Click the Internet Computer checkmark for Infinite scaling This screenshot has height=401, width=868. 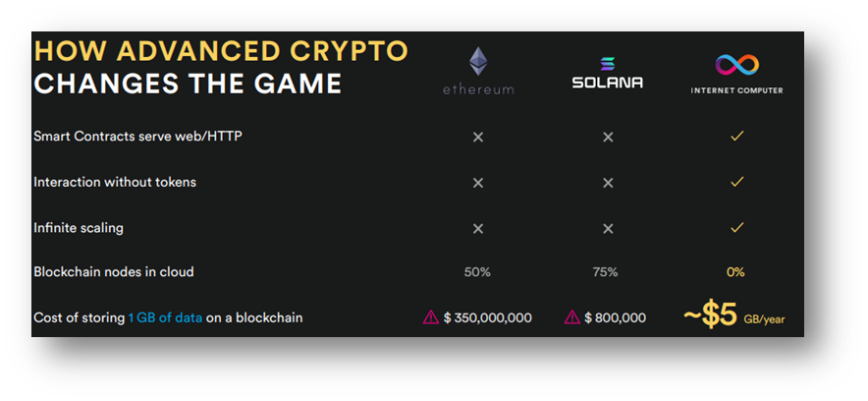736,227
